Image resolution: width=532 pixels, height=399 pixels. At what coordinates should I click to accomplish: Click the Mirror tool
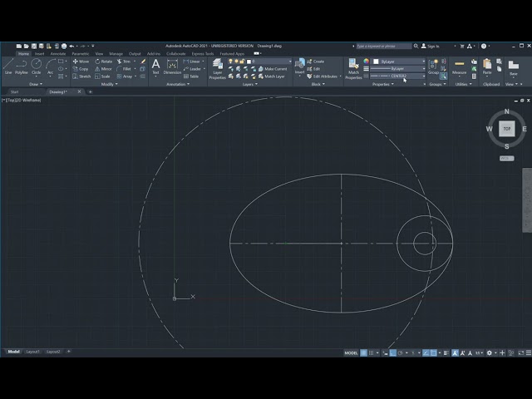coord(103,69)
